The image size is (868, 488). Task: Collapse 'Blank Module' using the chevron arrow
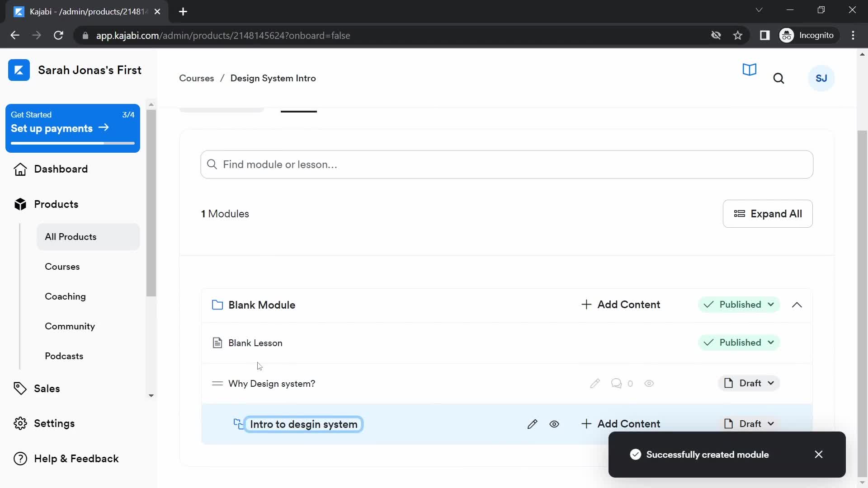(797, 305)
